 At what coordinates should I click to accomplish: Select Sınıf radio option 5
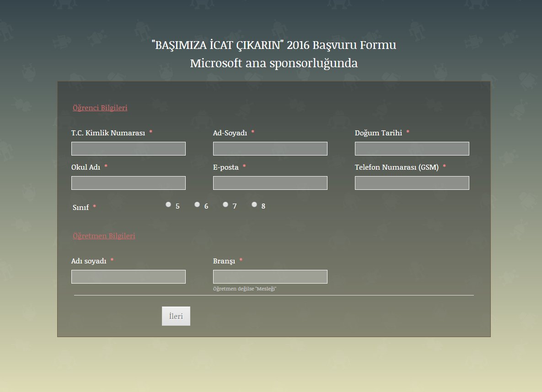pos(168,204)
